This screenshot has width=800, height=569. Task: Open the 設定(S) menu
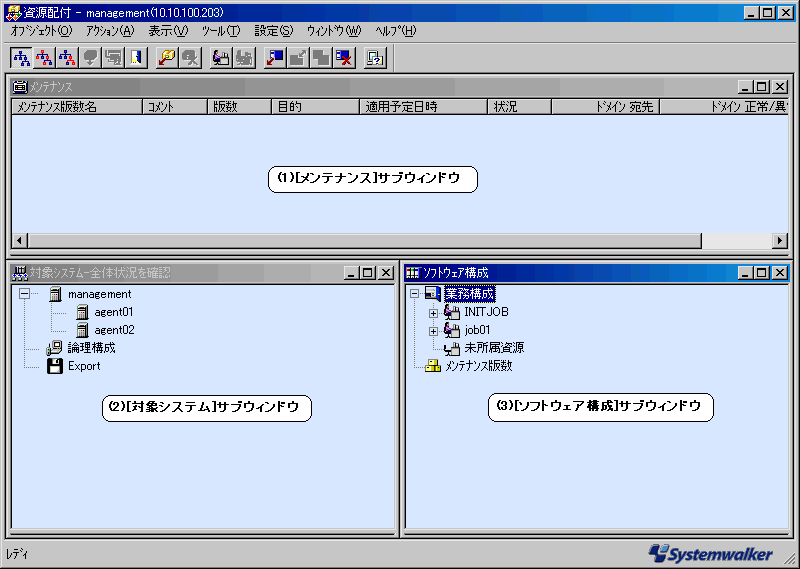[x=273, y=31]
